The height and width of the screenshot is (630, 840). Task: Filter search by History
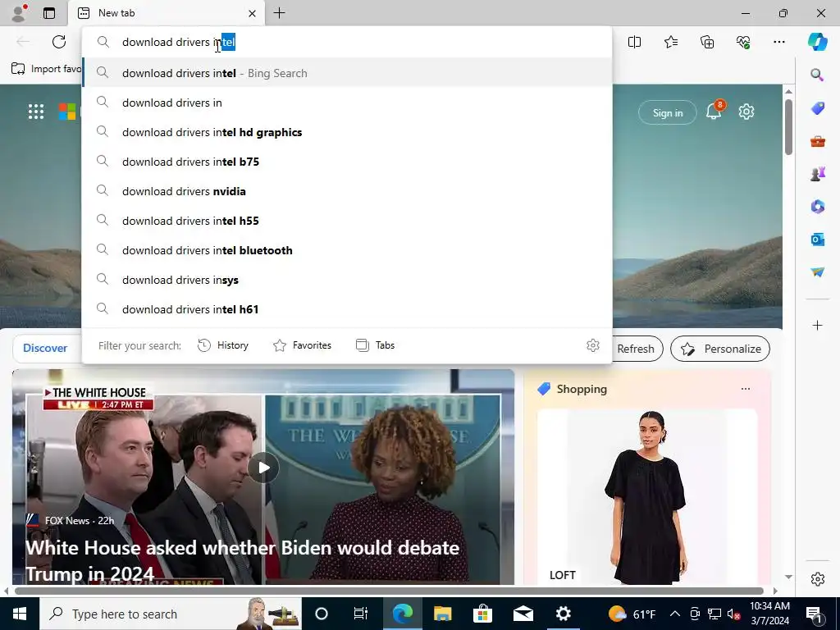click(223, 345)
